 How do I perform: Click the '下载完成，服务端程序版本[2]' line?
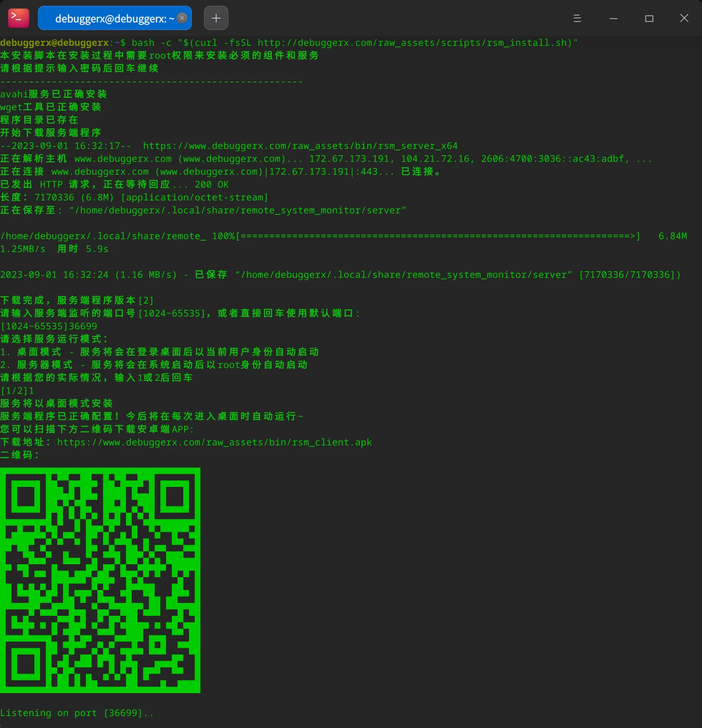[x=77, y=301]
